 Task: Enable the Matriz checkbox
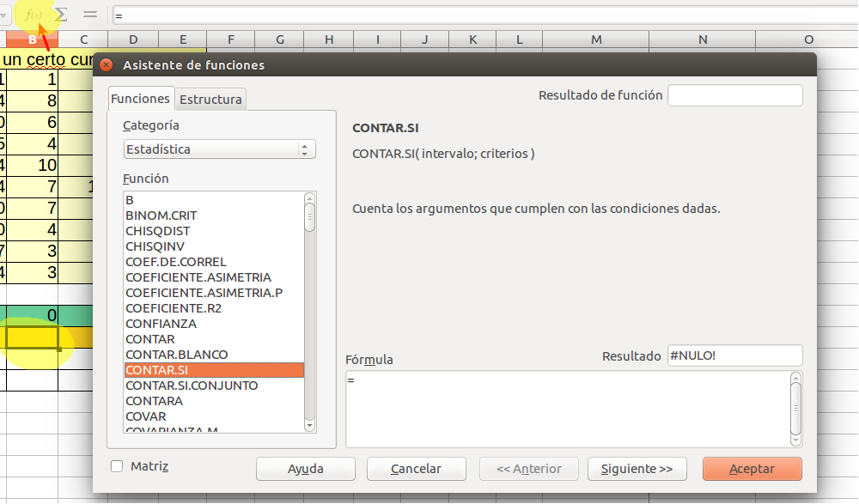[x=117, y=466]
